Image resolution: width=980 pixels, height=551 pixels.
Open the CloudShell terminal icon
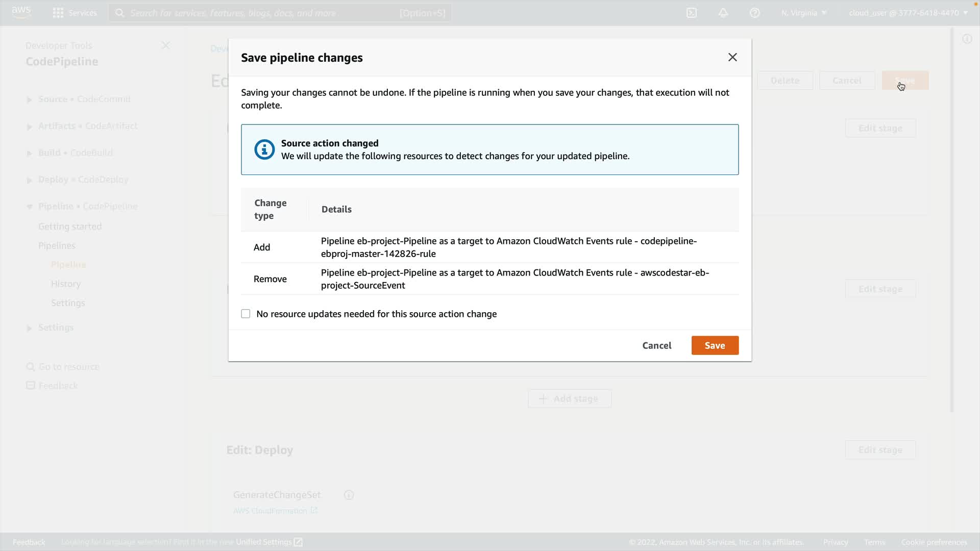click(692, 13)
